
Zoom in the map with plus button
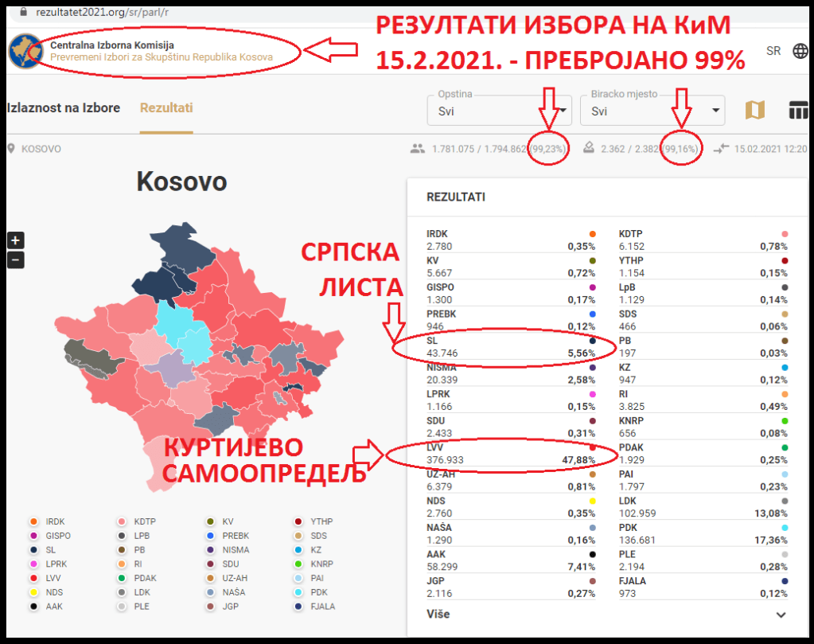point(16,240)
